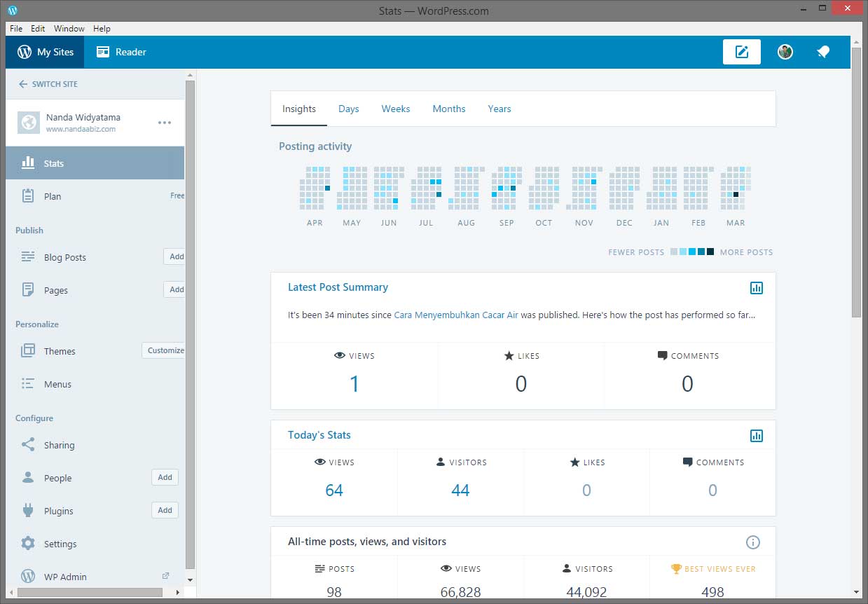Click the www.nandaabiz.com site address

81,129
